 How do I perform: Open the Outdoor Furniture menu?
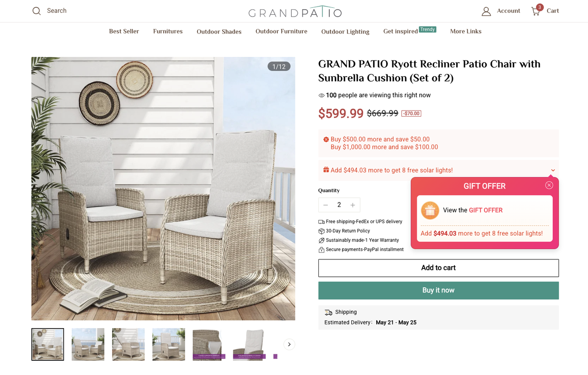coord(281,31)
